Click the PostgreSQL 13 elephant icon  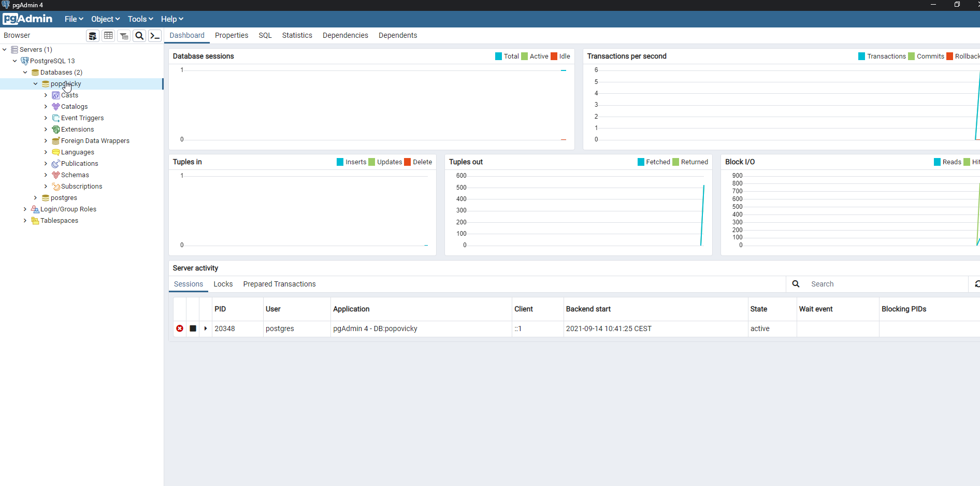click(x=25, y=61)
